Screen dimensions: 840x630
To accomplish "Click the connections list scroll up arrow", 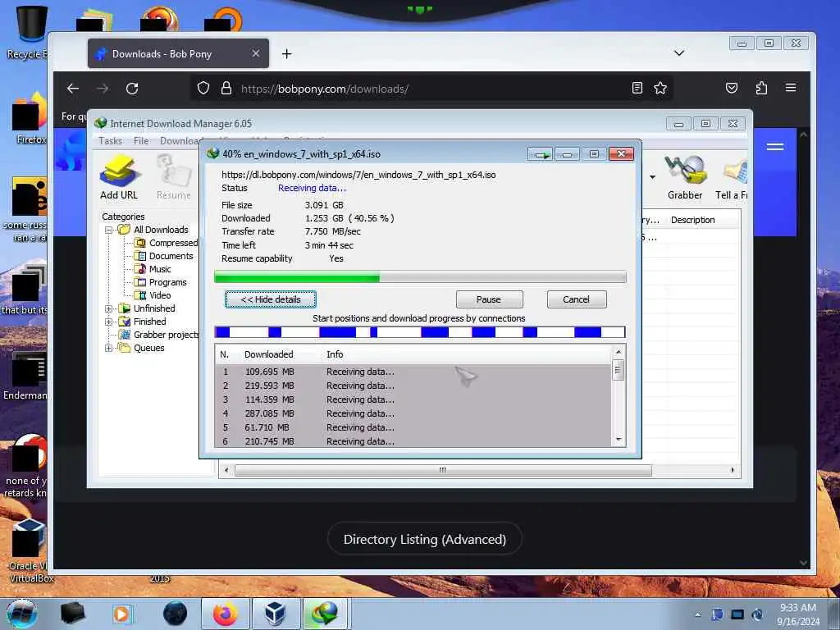I will tap(619, 352).
